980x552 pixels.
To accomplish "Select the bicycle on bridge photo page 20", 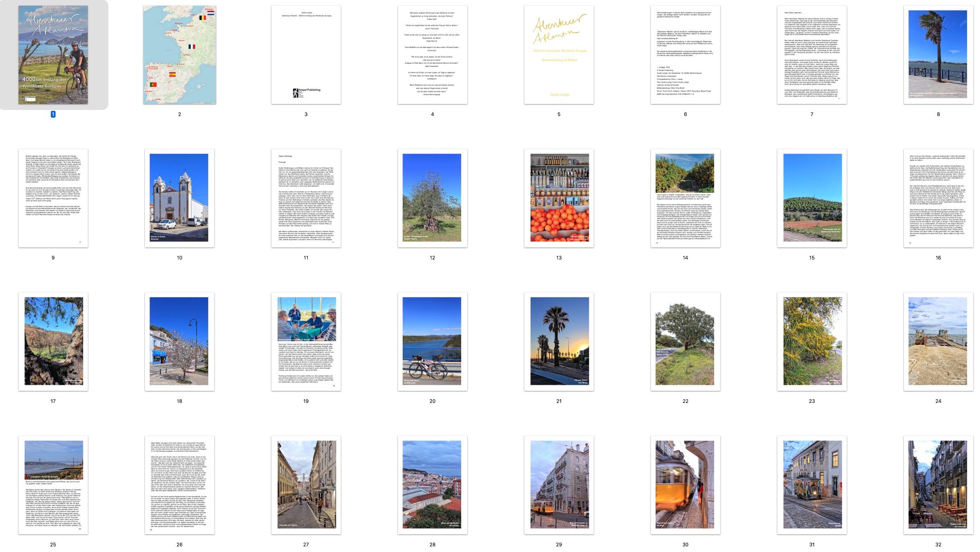I will pyautogui.click(x=433, y=341).
